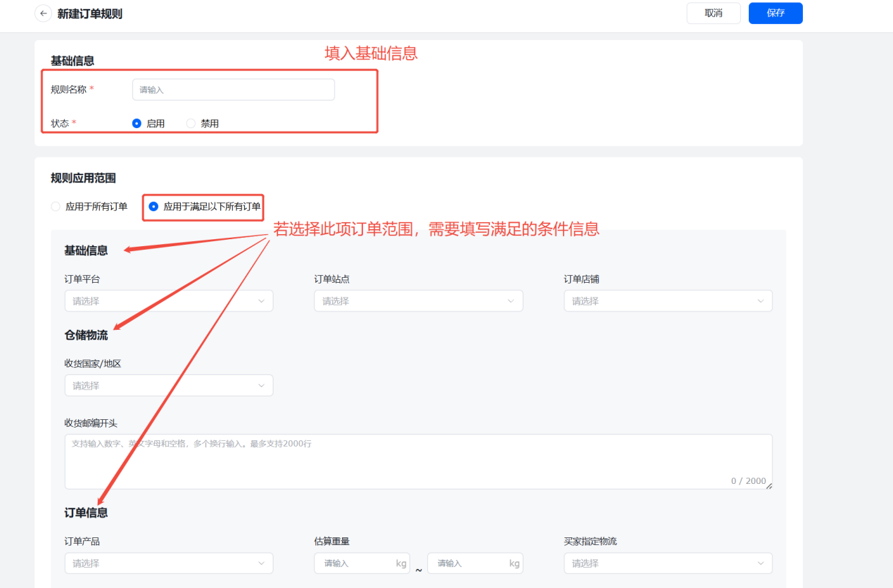This screenshot has height=588, width=893.
Task: Open the 订单产品 dropdown
Action: pyautogui.click(x=169, y=563)
